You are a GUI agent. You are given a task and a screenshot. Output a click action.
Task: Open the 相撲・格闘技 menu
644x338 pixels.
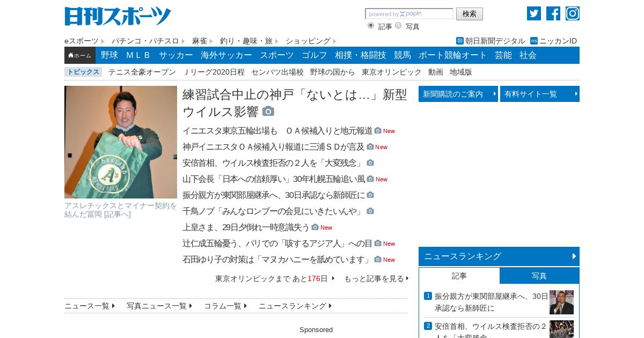pos(361,55)
